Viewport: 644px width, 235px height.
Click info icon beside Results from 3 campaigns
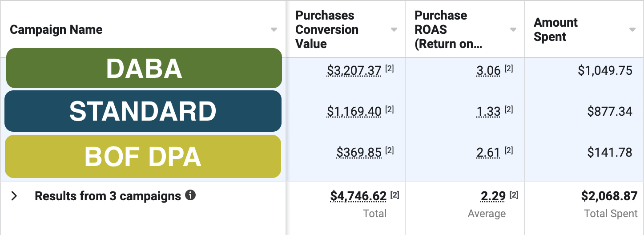click(x=190, y=195)
